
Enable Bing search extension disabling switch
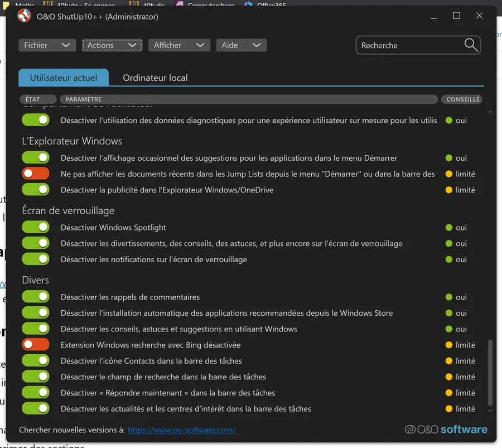point(36,345)
